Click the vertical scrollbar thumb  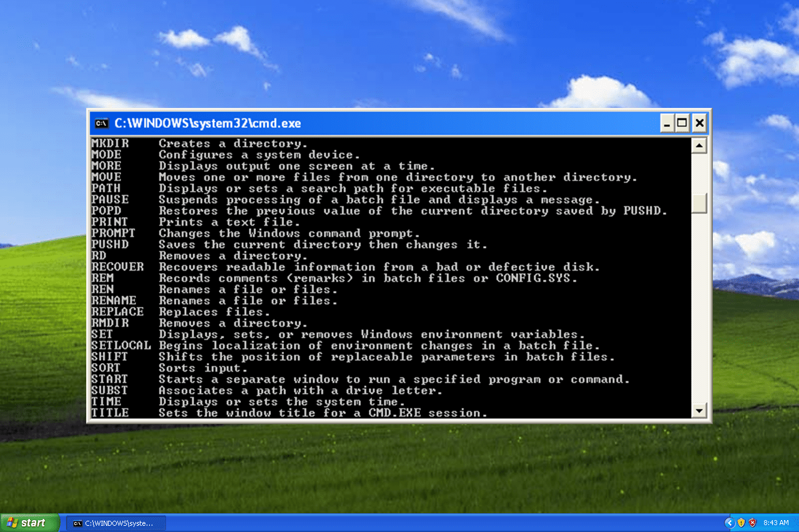699,203
